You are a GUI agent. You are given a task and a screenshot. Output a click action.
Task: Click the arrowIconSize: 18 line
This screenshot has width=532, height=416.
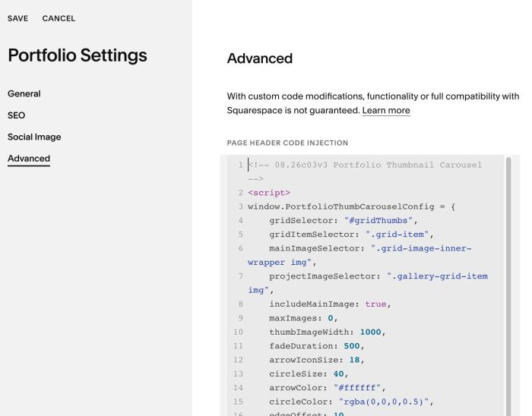pos(317,360)
